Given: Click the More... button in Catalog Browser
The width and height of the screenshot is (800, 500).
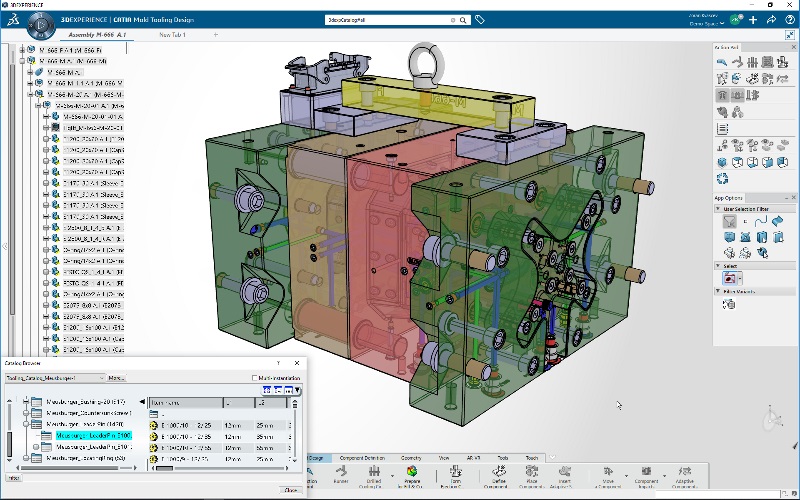Looking at the screenshot, I should click(116, 378).
